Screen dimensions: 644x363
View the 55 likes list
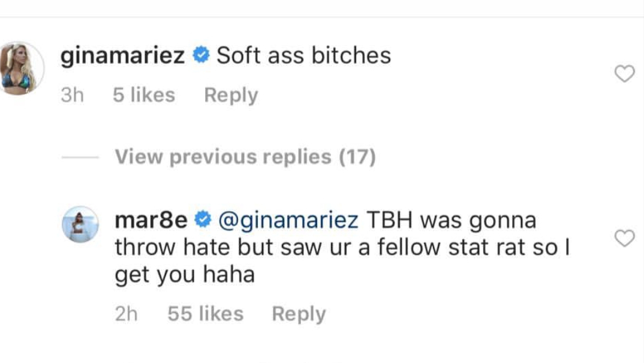click(x=205, y=314)
